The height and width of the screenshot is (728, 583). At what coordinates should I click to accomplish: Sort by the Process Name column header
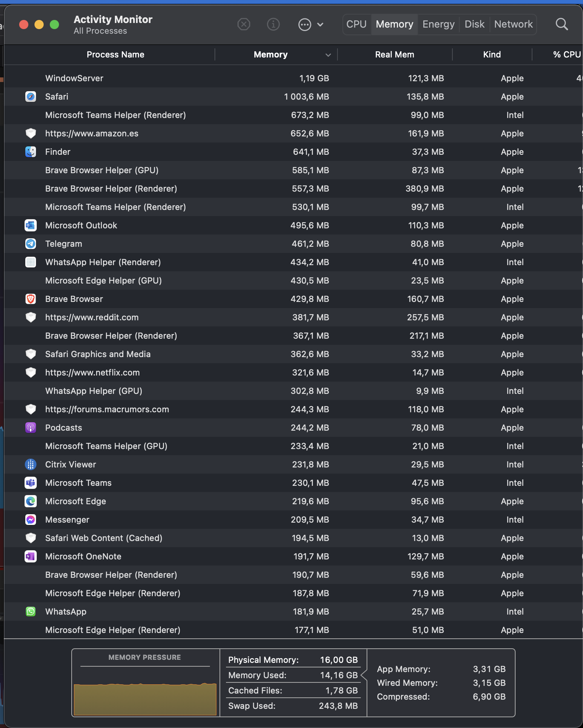coord(115,55)
